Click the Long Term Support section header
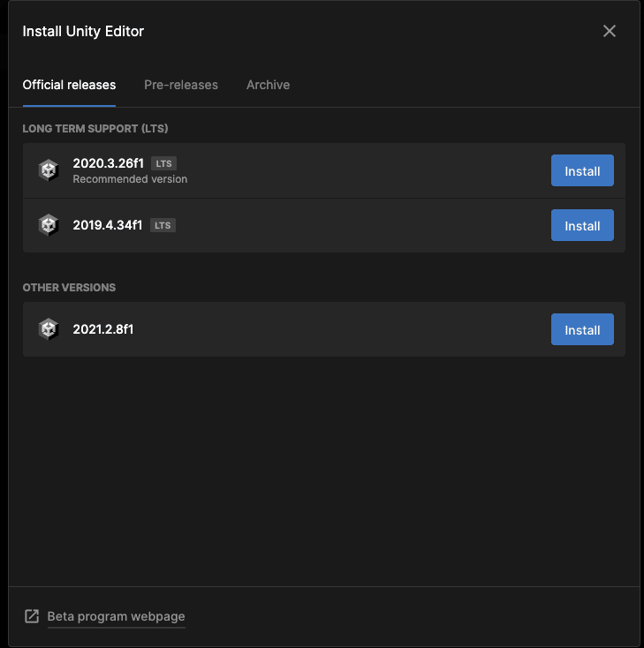This screenshot has width=644, height=648. (x=95, y=129)
